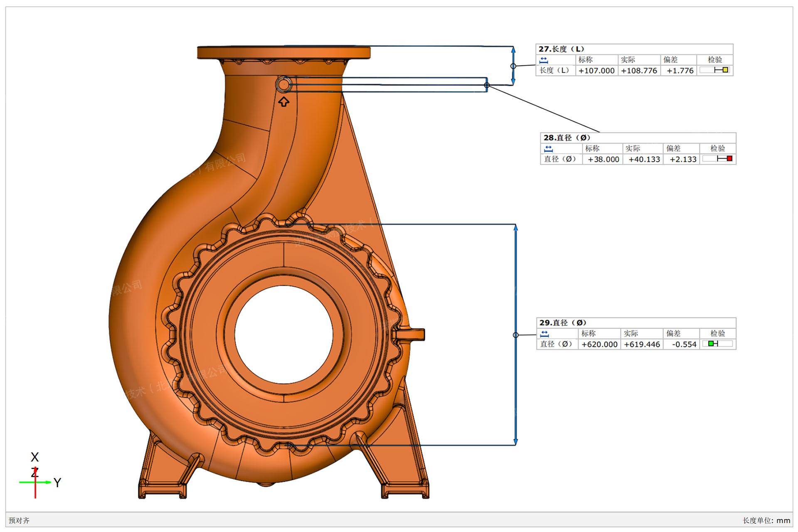Click the blue vertical length dimension arrow at top

click(x=513, y=66)
